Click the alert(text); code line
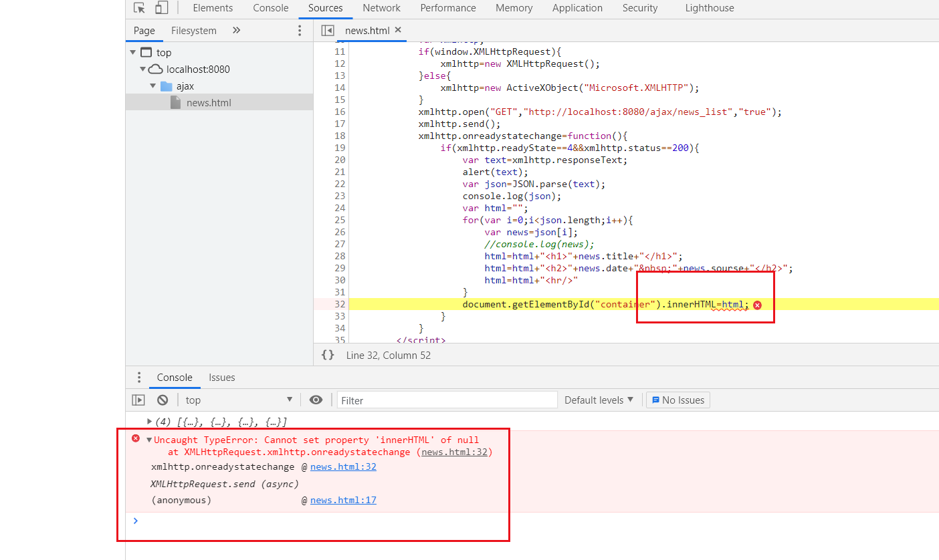 [x=495, y=172]
